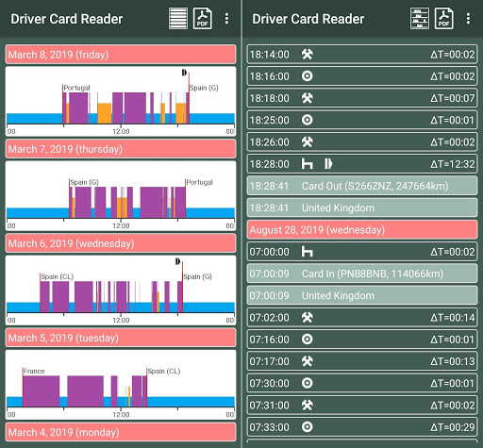This screenshot has width=483, height=448.
Task: Open March 6, 2019 (wednesday) header
Action: (121, 243)
